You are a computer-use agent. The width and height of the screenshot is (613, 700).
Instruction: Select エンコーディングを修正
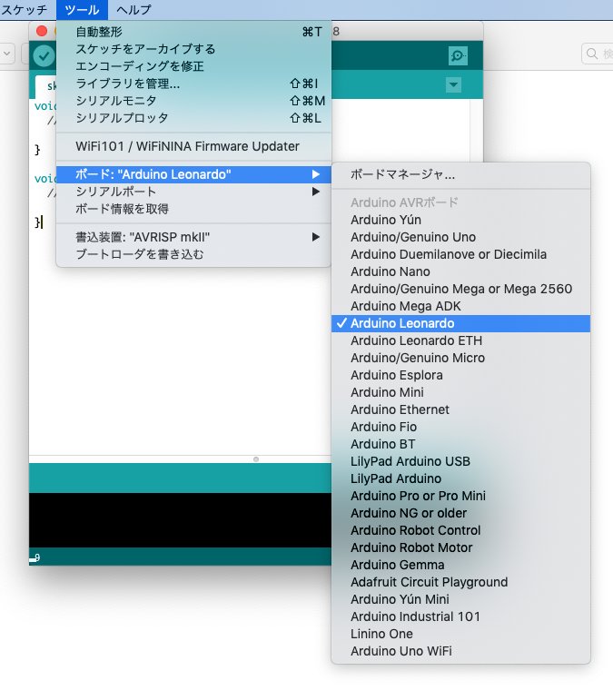[x=193, y=66]
